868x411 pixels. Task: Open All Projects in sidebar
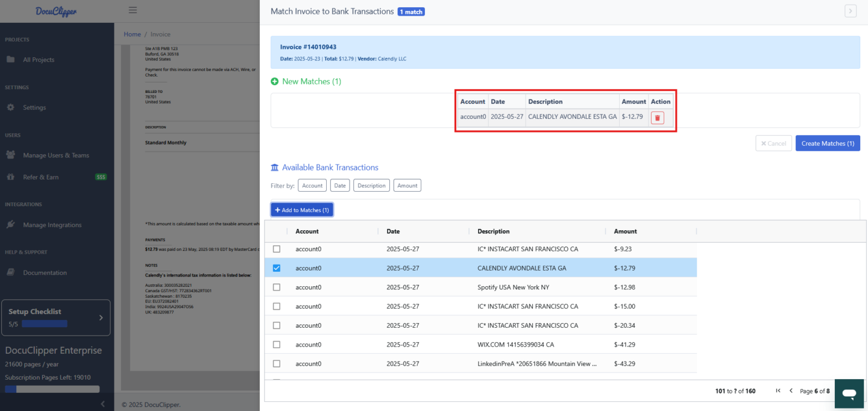coord(39,60)
